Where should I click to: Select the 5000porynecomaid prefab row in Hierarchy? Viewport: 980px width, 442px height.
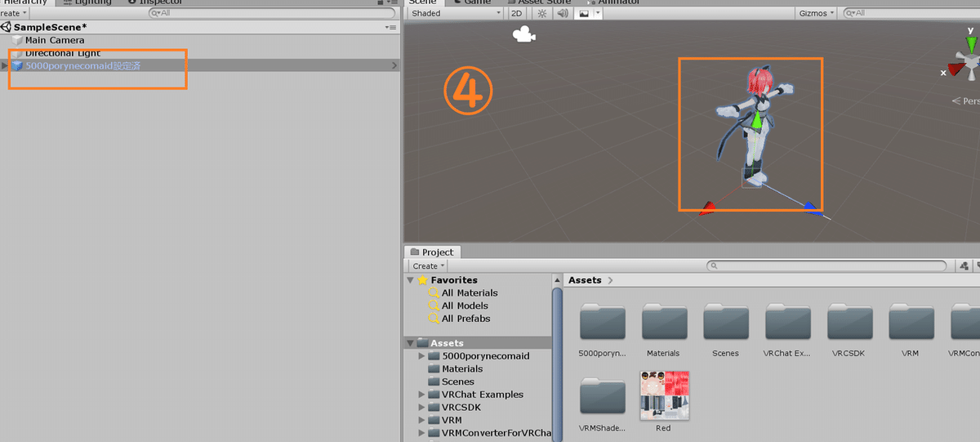(200, 65)
